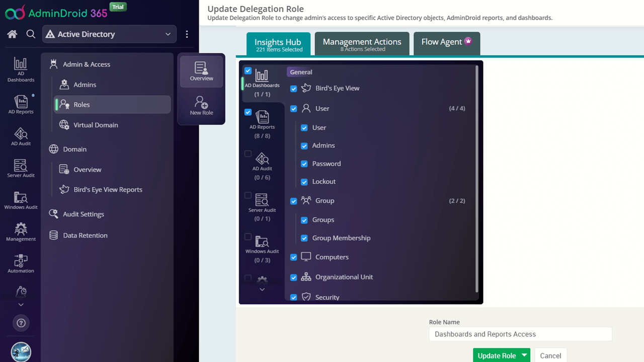Expand the Update Role dropdown arrow
The image size is (644, 362).
point(524,355)
